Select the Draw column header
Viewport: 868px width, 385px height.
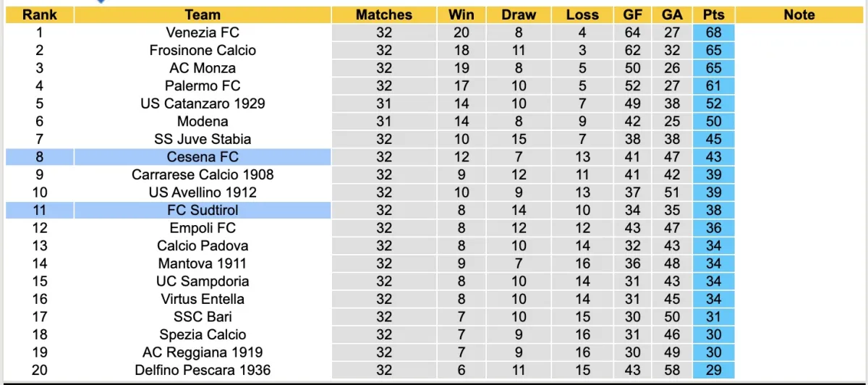click(x=519, y=14)
